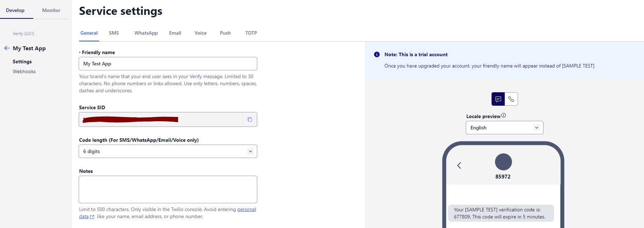Click the My Test App sidebar heading
Screen dimensions: 644x228
tap(29, 48)
